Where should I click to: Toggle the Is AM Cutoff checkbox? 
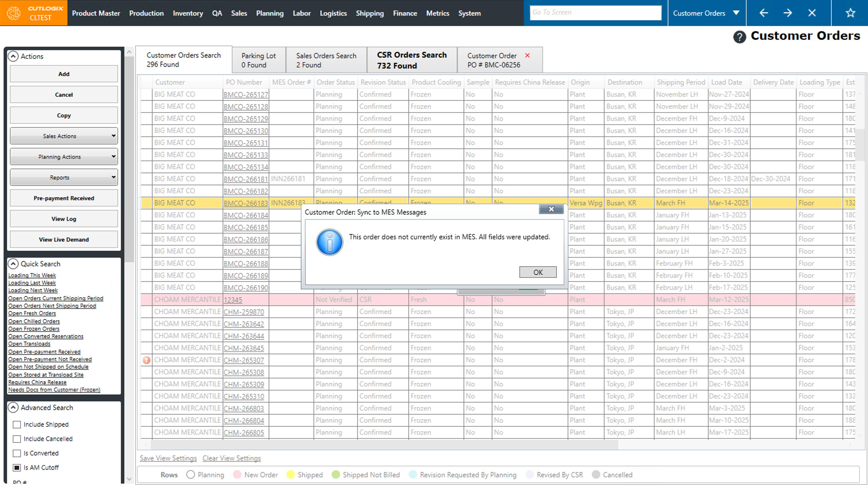click(17, 468)
